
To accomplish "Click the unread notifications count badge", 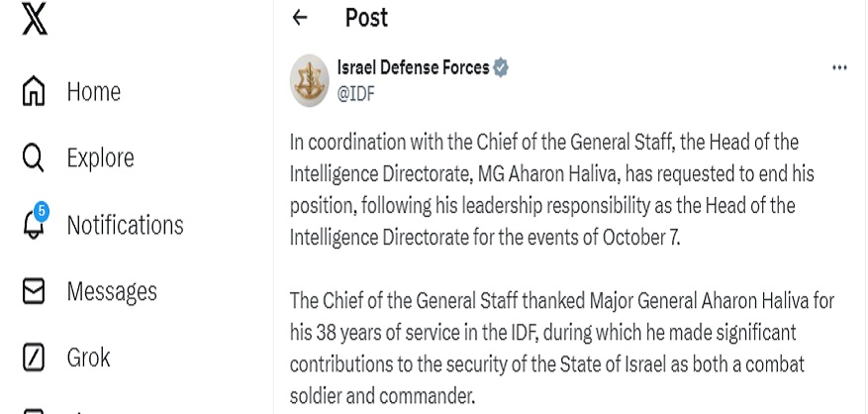I will [42, 210].
